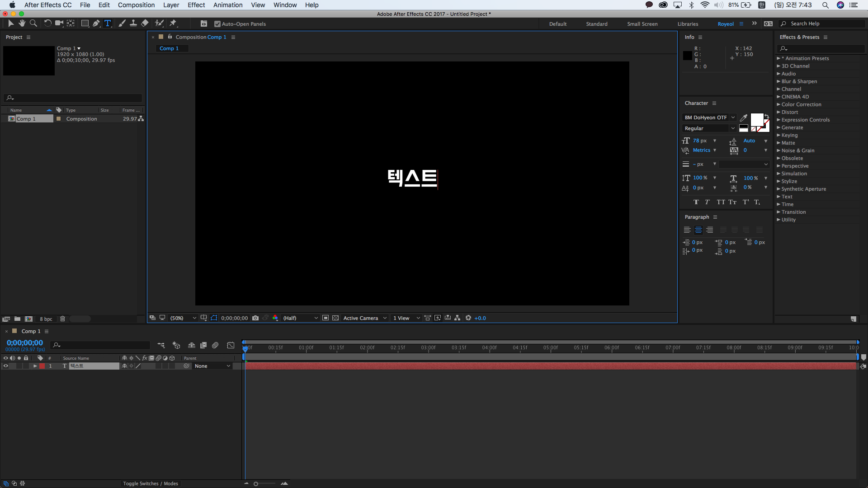Switch to the Standard workspace
The image size is (868, 488).
click(x=596, y=24)
